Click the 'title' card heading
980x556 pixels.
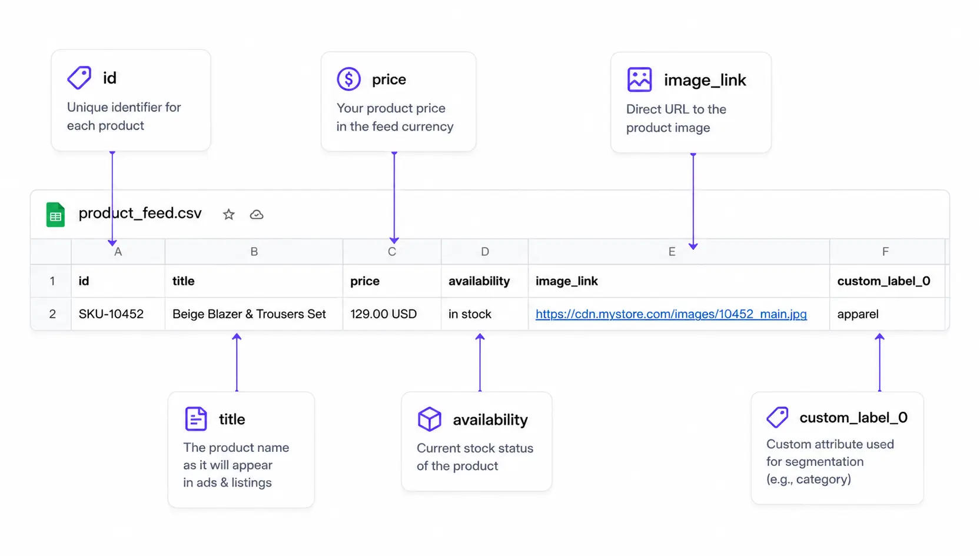[x=232, y=420]
